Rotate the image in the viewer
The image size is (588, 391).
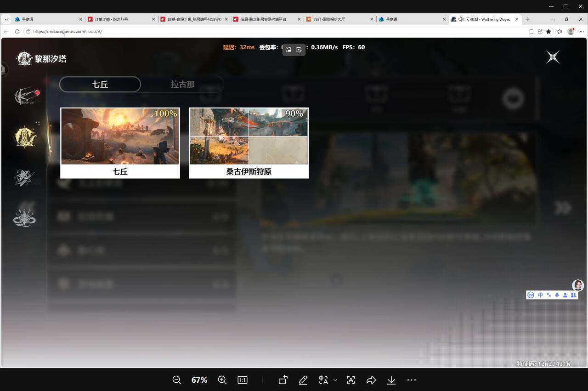coord(283,380)
